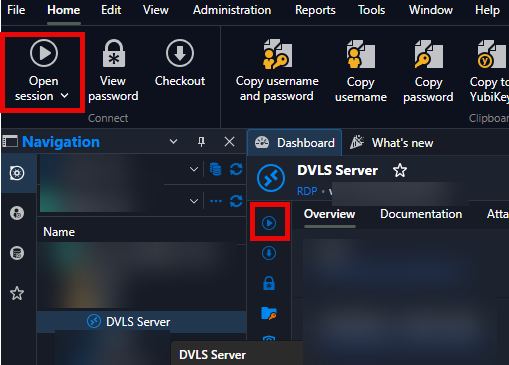This screenshot has width=509, height=365.
Task: Refresh the vault list
Action: tap(236, 201)
